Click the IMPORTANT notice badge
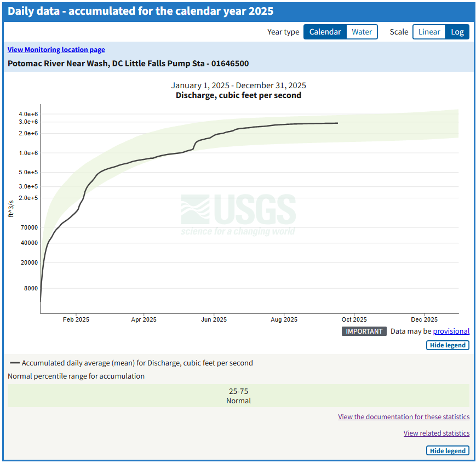 click(364, 331)
